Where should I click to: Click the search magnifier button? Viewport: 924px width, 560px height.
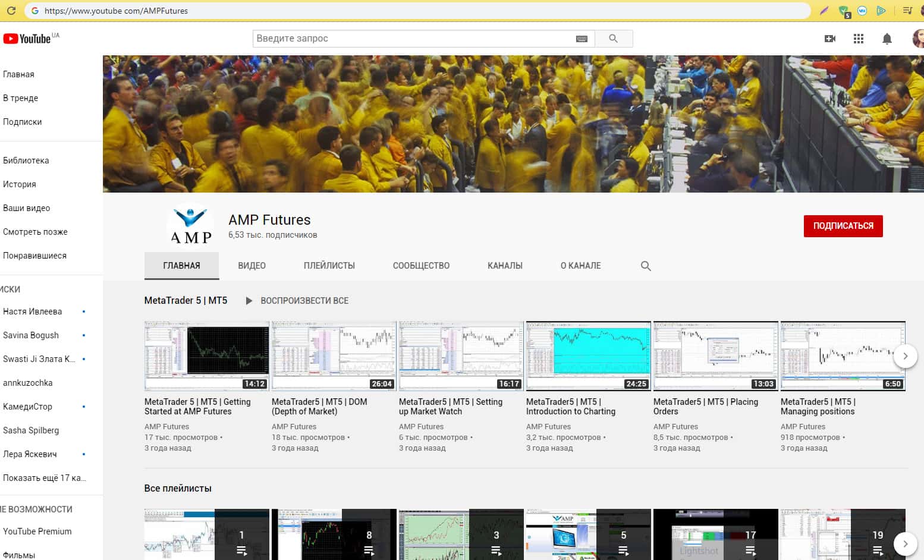(x=613, y=39)
